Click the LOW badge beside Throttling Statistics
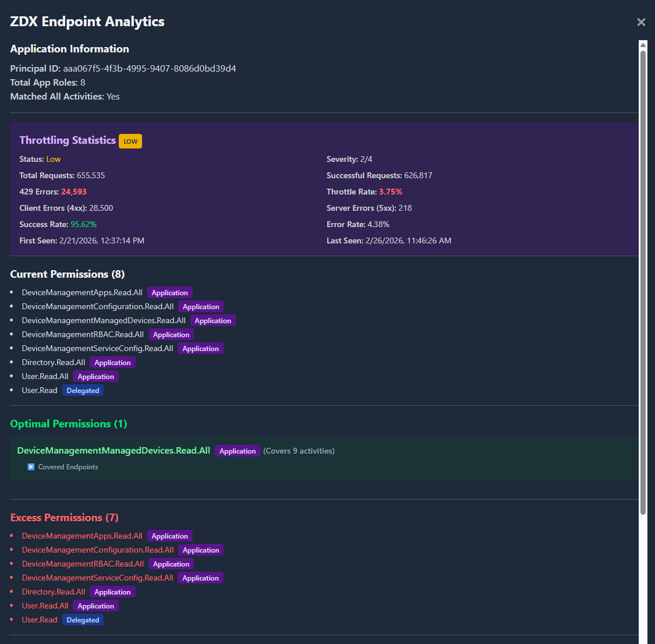Screen dimensions: 655x644 130,141
